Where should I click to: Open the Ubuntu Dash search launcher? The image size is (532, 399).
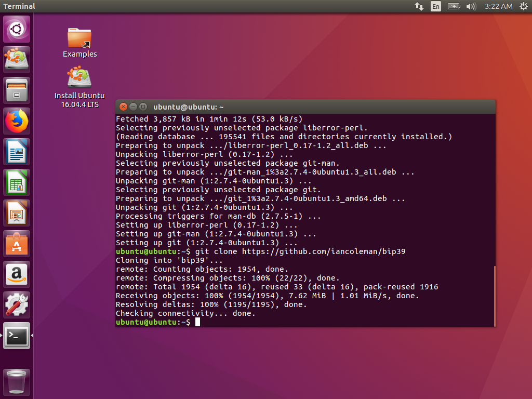coord(17,29)
